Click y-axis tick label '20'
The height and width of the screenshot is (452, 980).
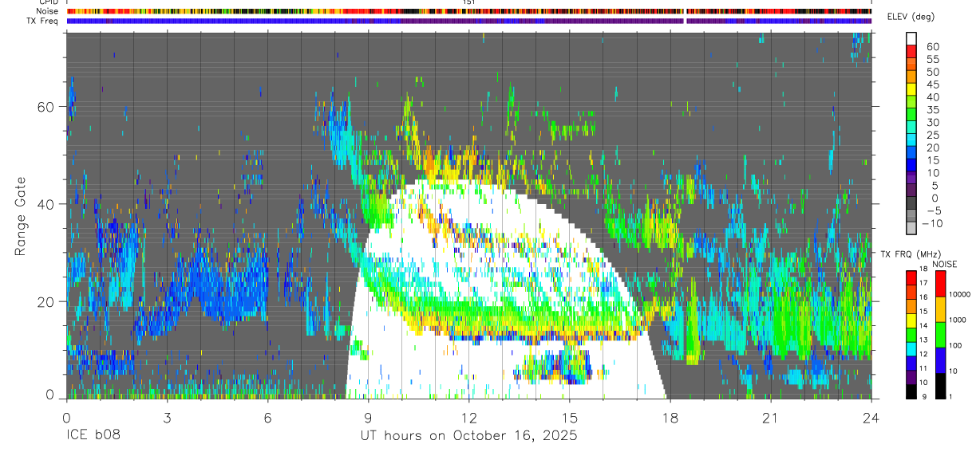click(x=46, y=301)
